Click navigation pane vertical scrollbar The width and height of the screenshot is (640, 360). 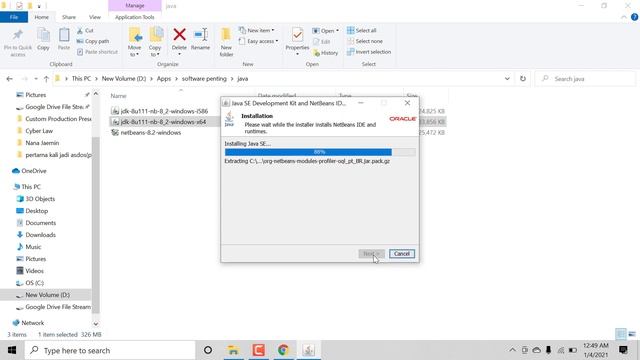(96, 224)
